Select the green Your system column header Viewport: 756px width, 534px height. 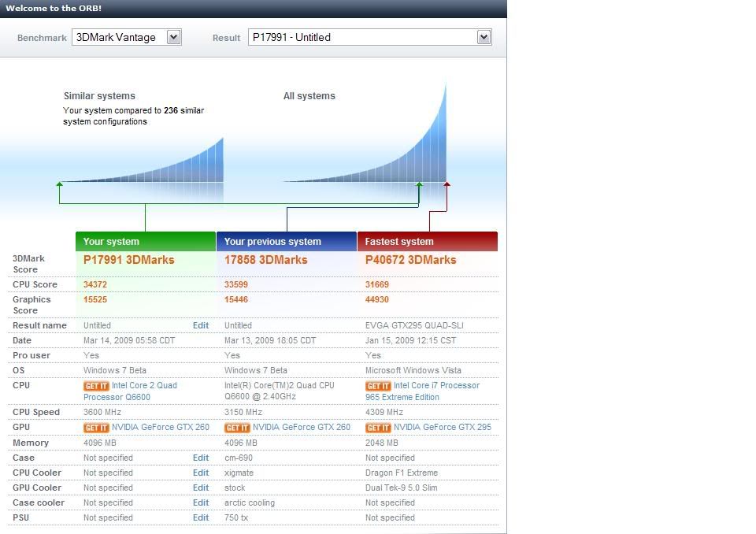click(145, 242)
